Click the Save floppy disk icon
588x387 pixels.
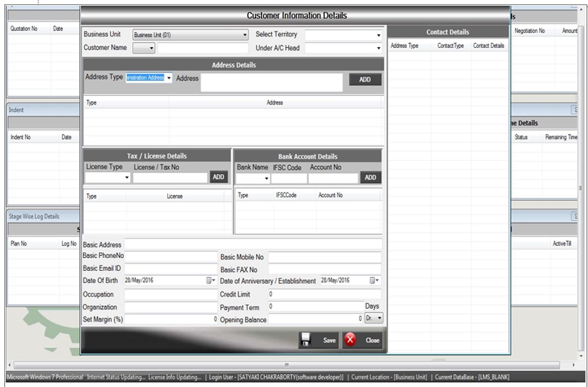[306, 340]
